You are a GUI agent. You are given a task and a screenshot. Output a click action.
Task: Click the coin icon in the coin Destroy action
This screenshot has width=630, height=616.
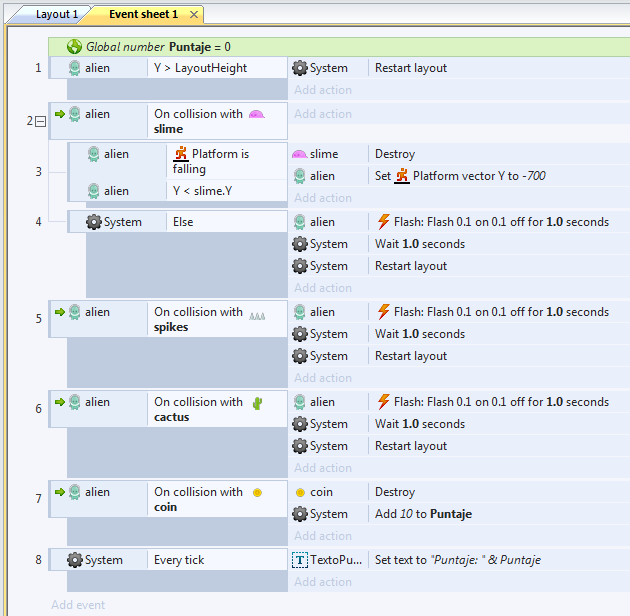300,492
